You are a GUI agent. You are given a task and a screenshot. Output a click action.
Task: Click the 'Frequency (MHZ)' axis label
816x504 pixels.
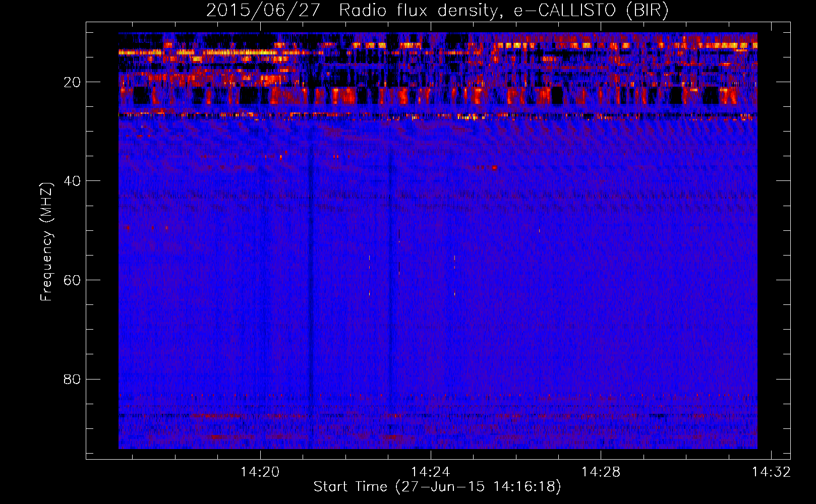46,241
